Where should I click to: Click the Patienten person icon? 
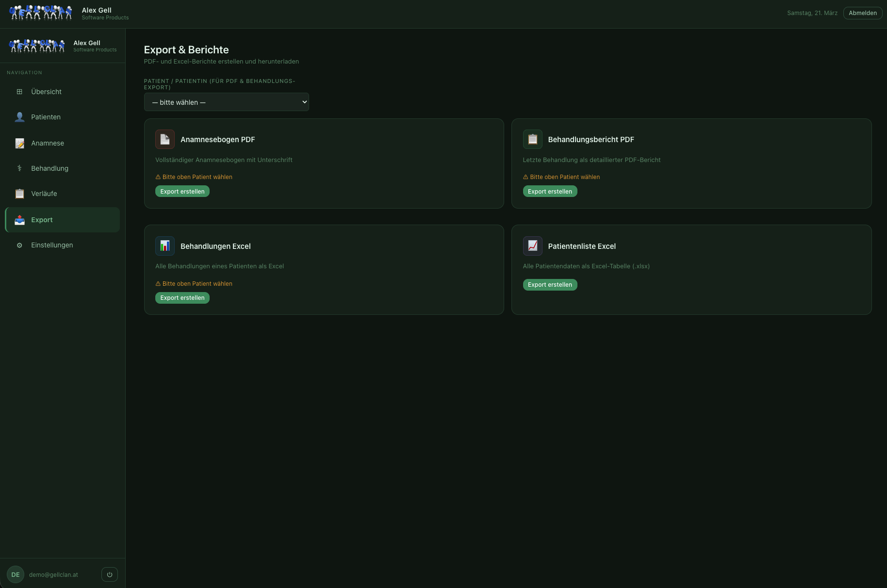19,117
